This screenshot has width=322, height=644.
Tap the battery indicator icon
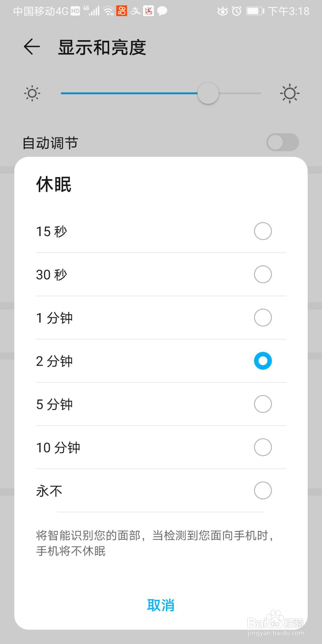click(255, 11)
